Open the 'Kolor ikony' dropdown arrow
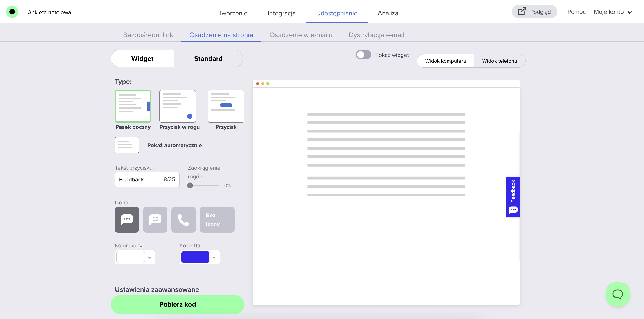This screenshot has height=319, width=644. click(x=149, y=257)
